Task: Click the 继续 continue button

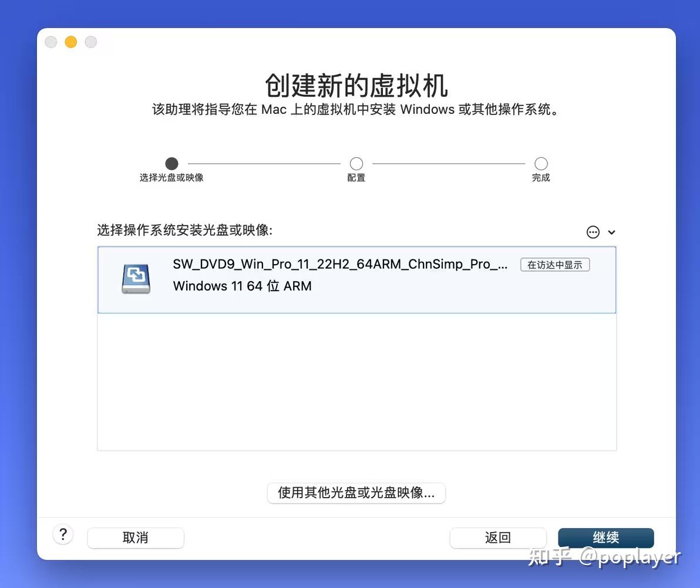Action: [606, 538]
